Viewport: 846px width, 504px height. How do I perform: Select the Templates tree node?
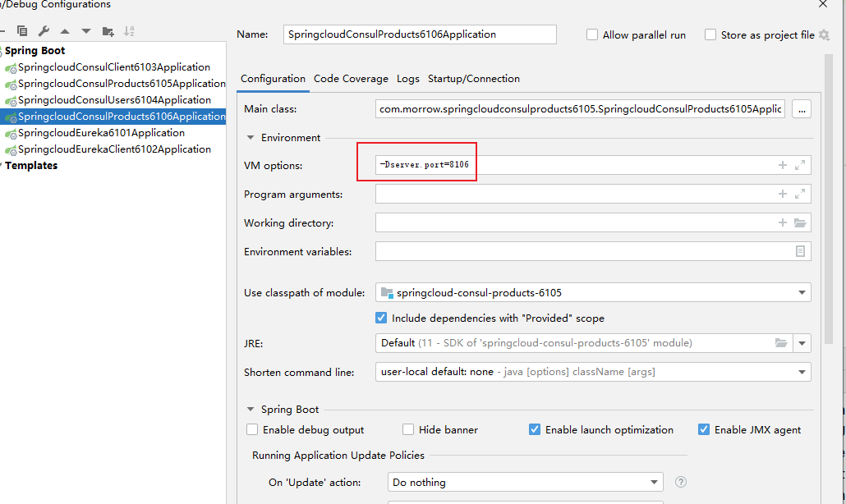(30, 166)
